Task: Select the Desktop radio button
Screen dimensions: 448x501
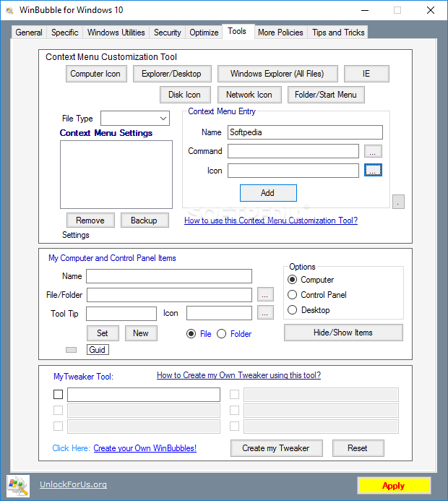Action: (292, 310)
